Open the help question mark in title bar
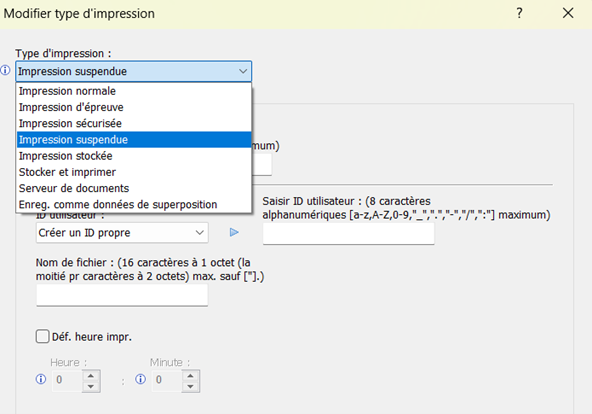The width and height of the screenshot is (592, 414). coord(520,13)
